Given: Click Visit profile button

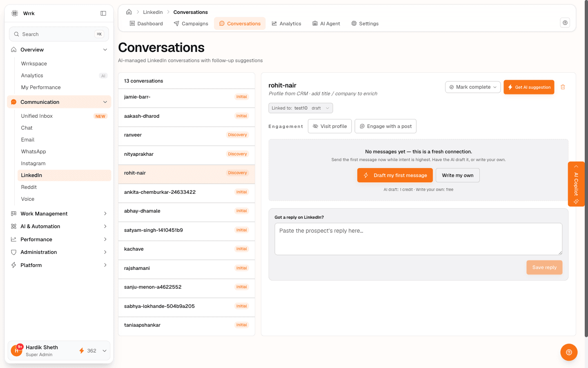Looking at the screenshot, I should click(x=330, y=126).
